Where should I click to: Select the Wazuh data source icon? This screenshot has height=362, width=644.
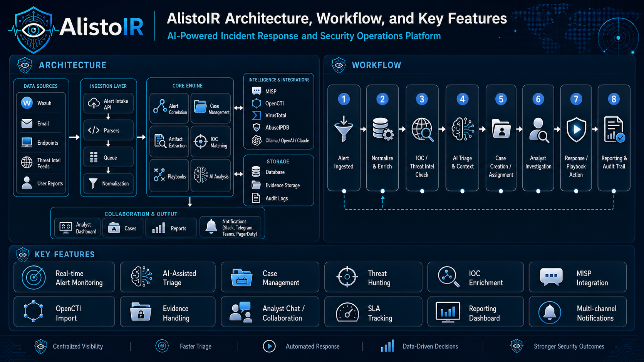(x=27, y=103)
